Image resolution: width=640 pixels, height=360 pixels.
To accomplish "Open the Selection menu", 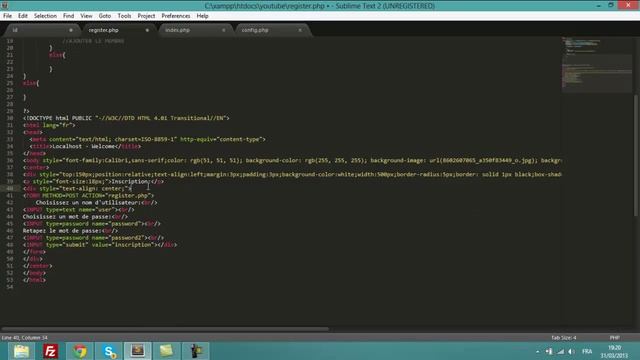I will pyautogui.click(x=45, y=16).
